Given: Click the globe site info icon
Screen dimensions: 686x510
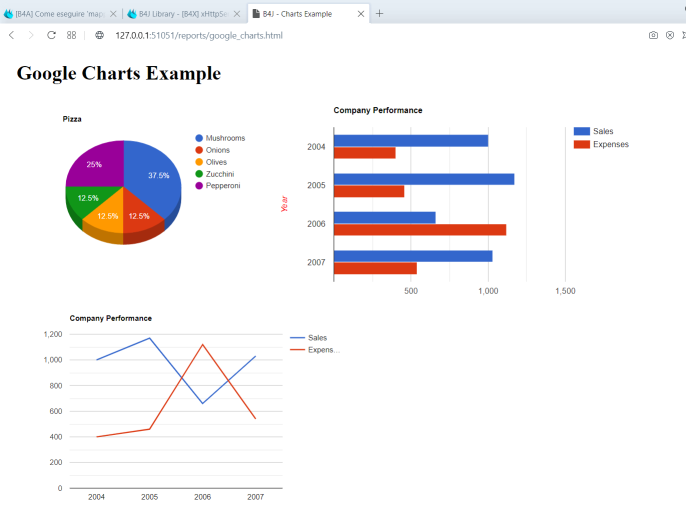Looking at the screenshot, I should click(x=100, y=35).
